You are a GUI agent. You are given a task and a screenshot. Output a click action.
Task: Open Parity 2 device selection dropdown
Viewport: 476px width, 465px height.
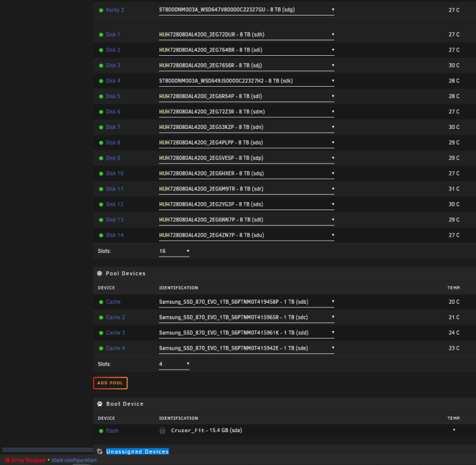coord(246,10)
